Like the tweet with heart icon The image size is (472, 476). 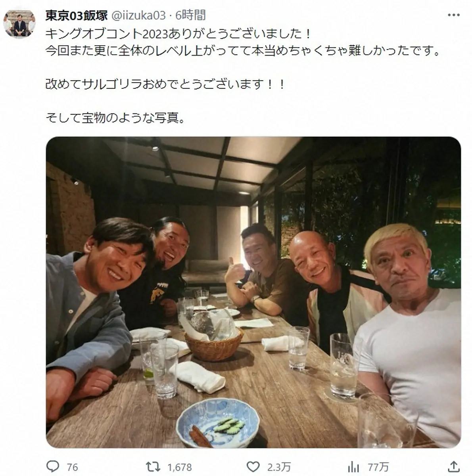[x=253, y=467]
